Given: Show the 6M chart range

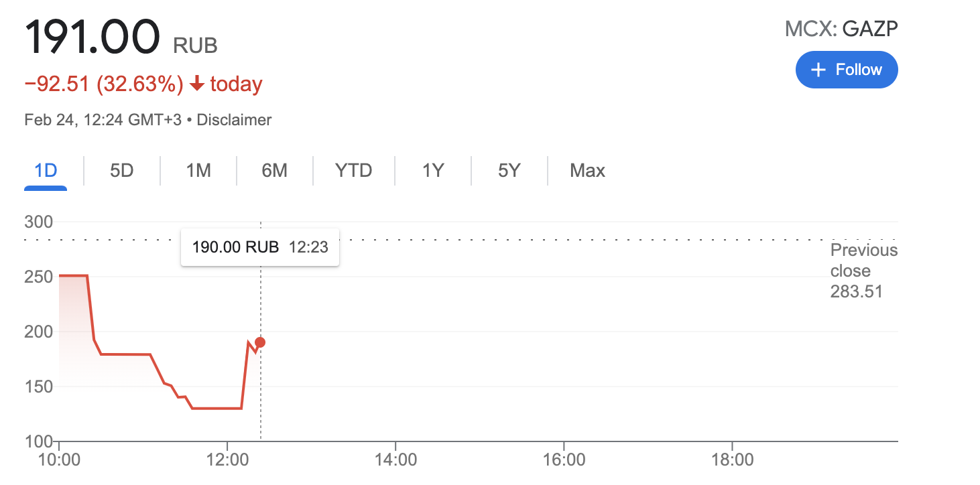Looking at the screenshot, I should pyautogui.click(x=275, y=171).
